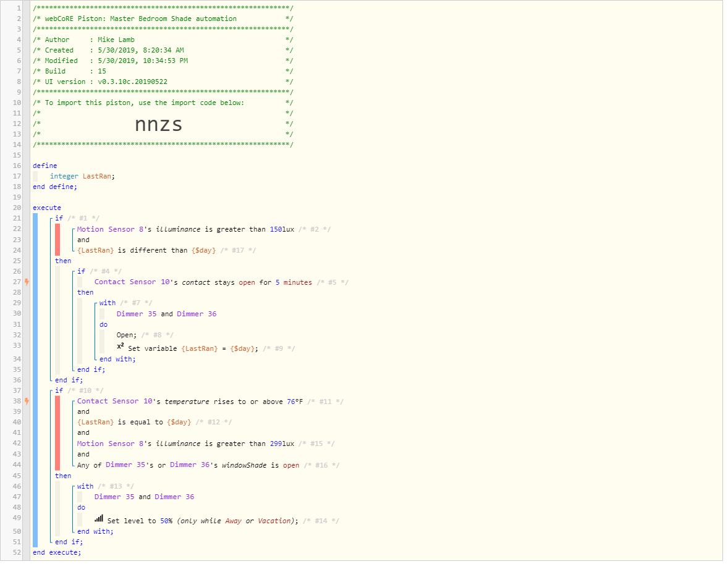
Task: Click the end with; on line 34
Action: click(117, 360)
